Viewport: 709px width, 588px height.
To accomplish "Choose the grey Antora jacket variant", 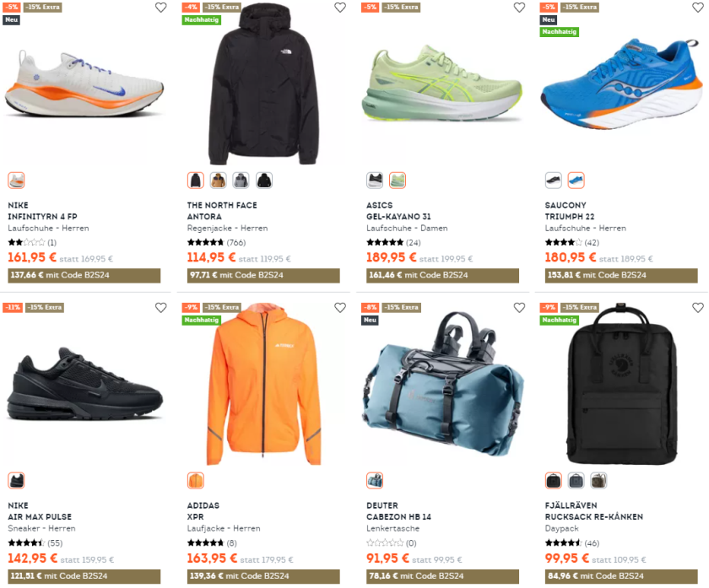I will [x=241, y=181].
